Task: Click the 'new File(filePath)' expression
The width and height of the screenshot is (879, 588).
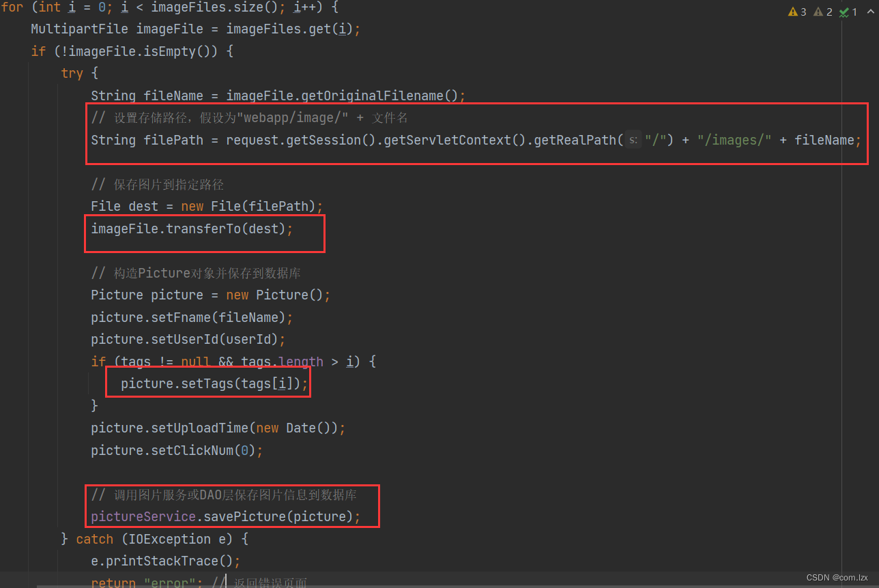Action: pyautogui.click(x=248, y=206)
